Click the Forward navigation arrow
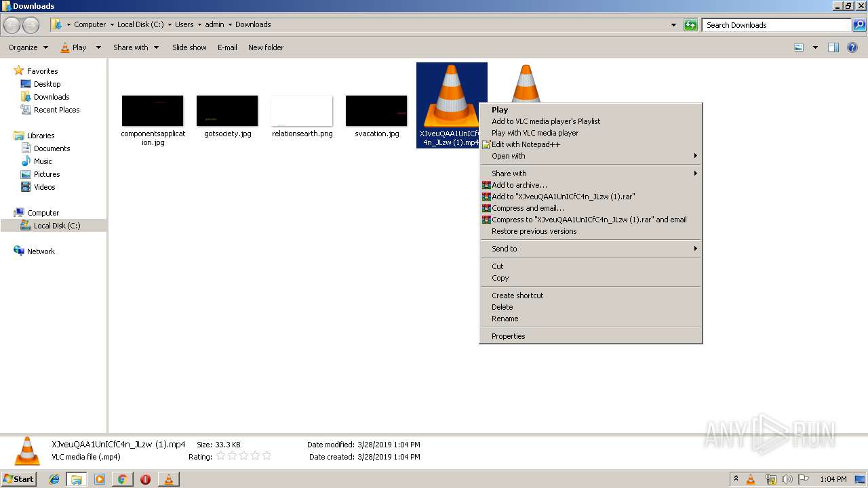Screen dimensions: 868x488 [31, 25]
